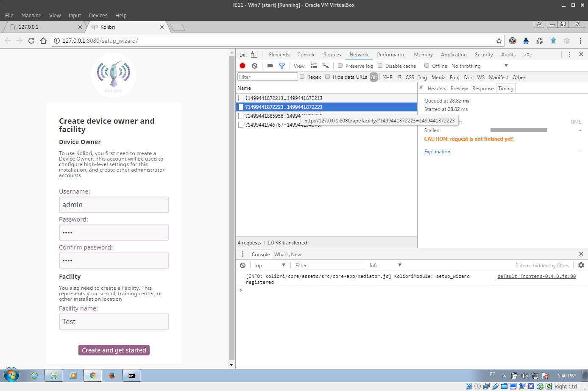Click the Username input field
This screenshot has width=588, height=391.
[114, 205]
